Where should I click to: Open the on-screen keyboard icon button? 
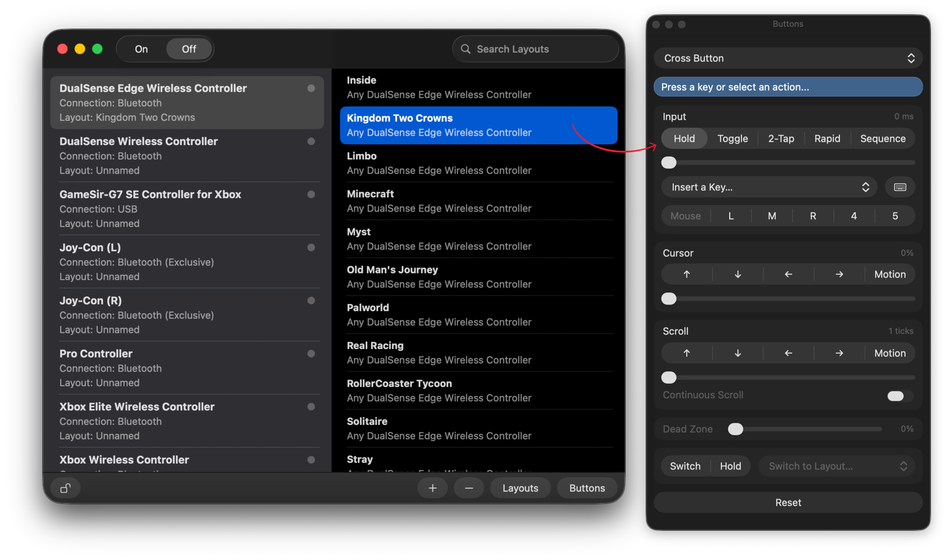[x=900, y=187]
